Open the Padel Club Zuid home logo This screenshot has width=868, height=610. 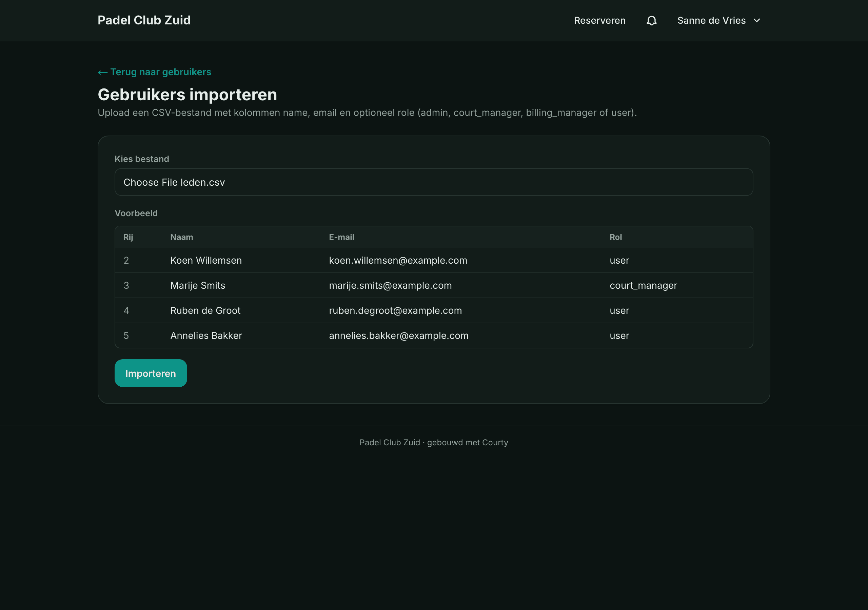144,20
